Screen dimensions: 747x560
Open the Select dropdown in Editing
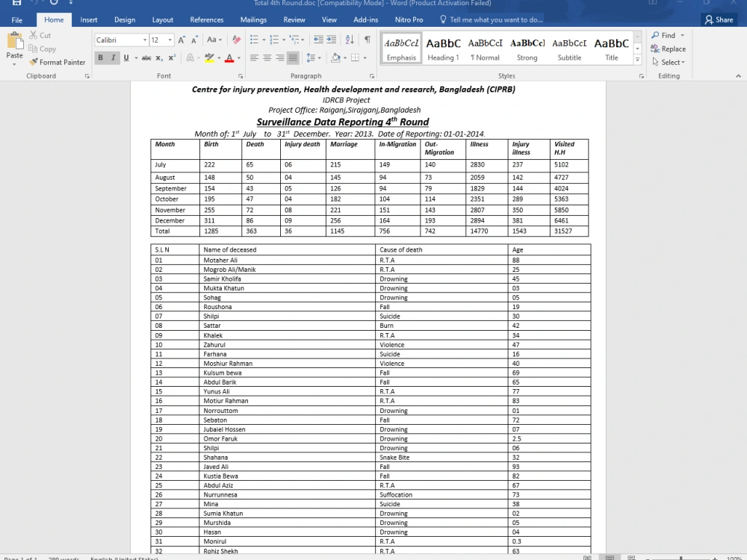(x=669, y=63)
